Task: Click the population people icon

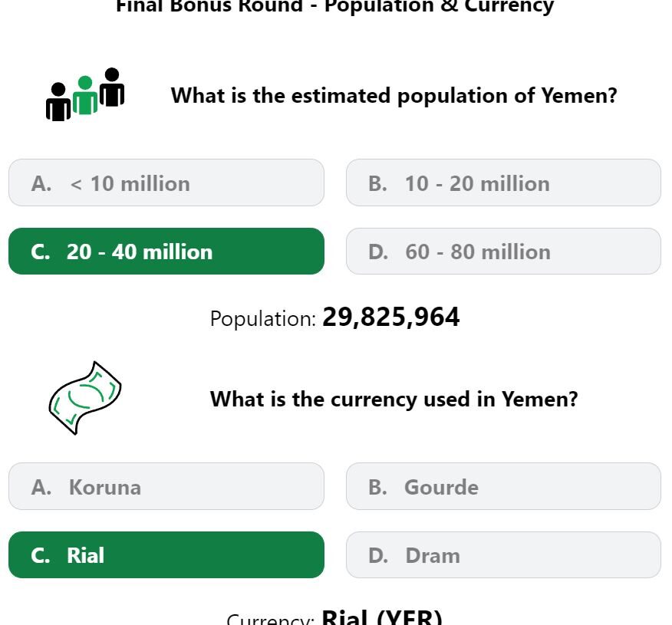Action: (85, 94)
